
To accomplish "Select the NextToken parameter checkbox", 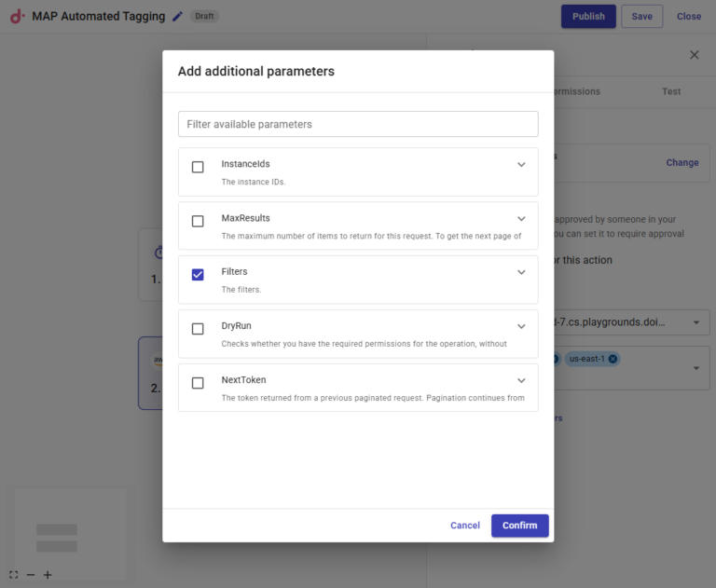I will tap(198, 383).
